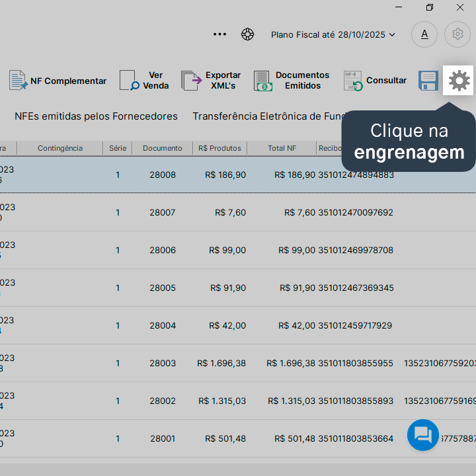Screen dimensions: 476x476
Task: Click NF Complementar
Action: [x=58, y=81]
